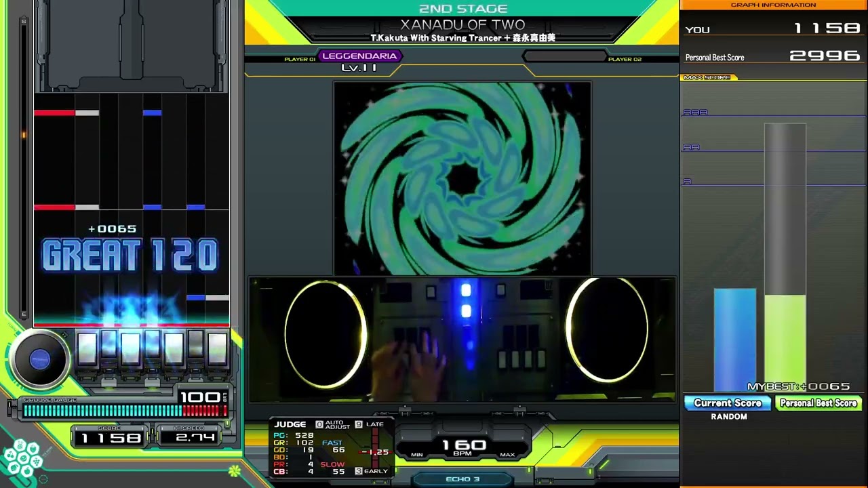The image size is (868, 488).
Task: Click the Lv.11 level text
Action: pyautogui.click(x=359, y=68)
